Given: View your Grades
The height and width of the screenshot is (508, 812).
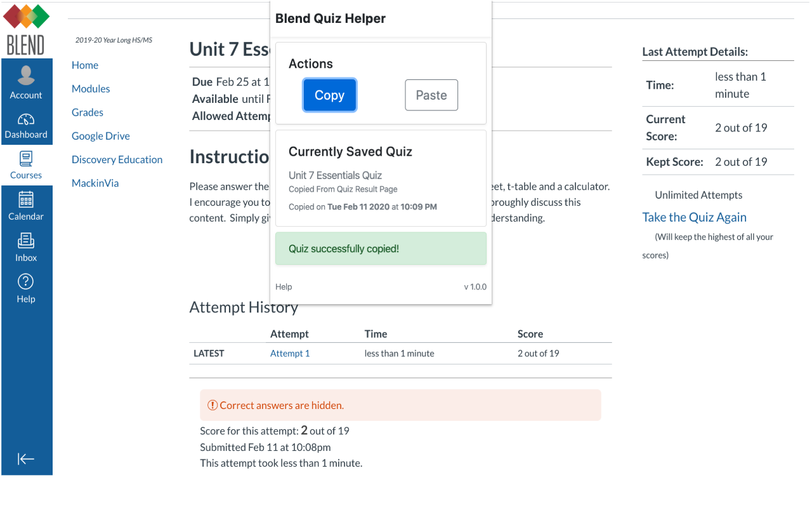Looking at the screenshot, I should point(87,112).
